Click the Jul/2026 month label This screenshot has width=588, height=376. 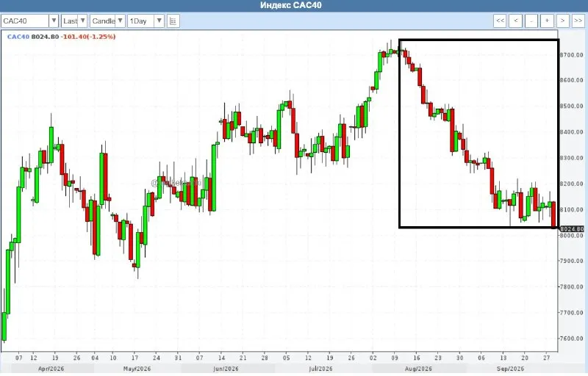pyautogui.click(x=320, y=369)
